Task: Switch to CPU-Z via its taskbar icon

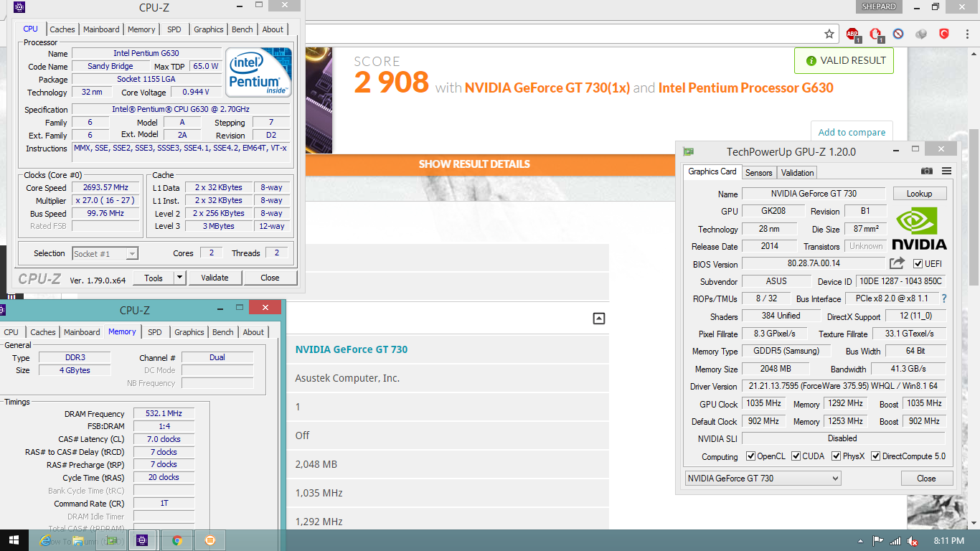Action: point(142,540)
